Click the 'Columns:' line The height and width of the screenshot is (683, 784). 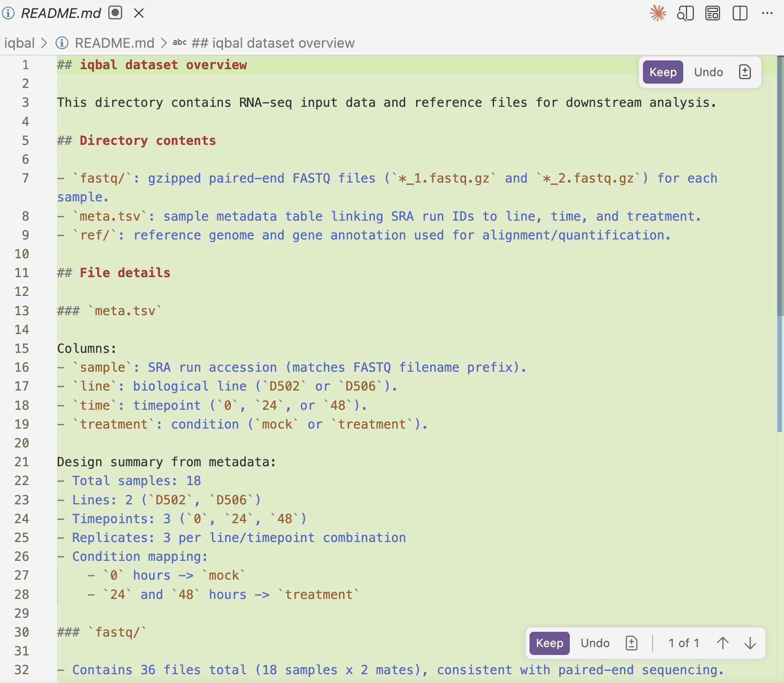87,349
